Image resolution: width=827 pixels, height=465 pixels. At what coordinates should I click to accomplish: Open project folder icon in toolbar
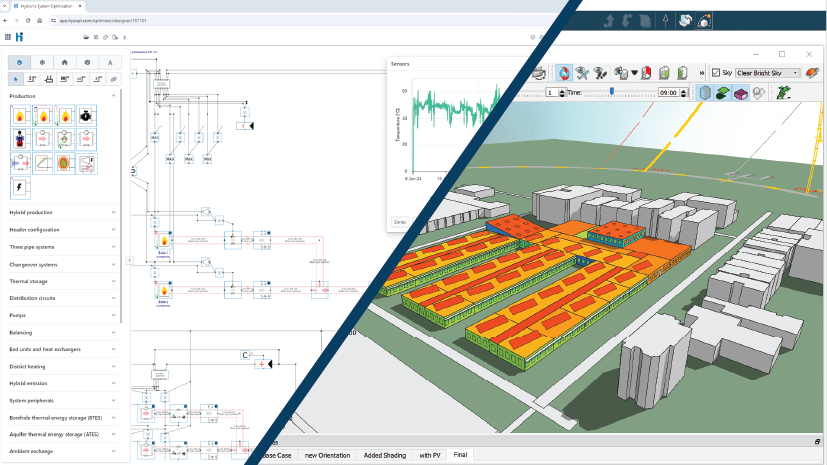(x=86, y=37)
